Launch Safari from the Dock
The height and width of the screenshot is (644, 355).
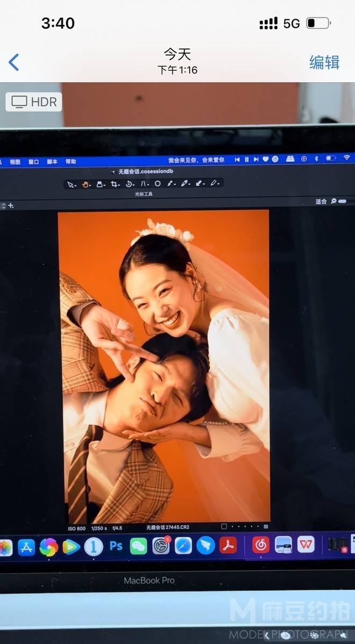(183, 545)
